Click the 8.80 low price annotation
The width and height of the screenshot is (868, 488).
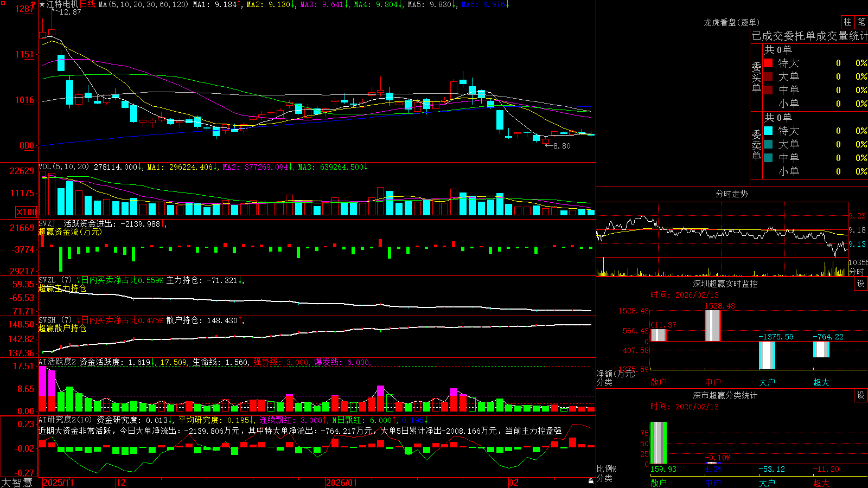[561, 146]
